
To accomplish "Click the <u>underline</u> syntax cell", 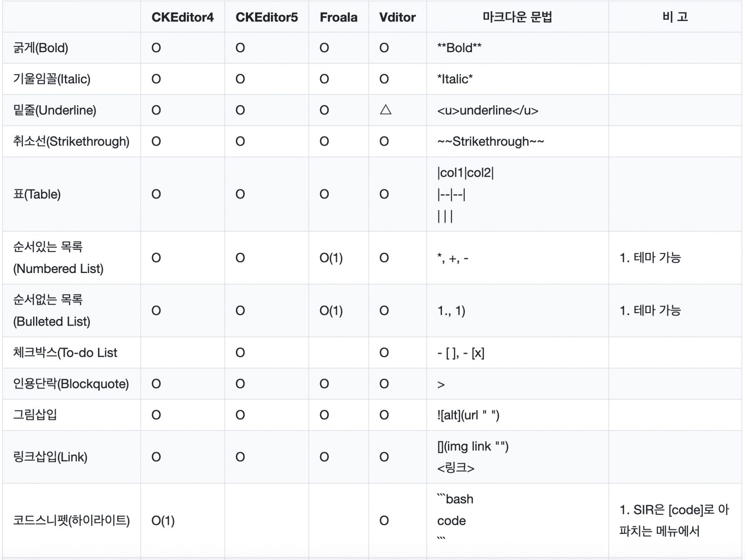I will pos(488,110).
